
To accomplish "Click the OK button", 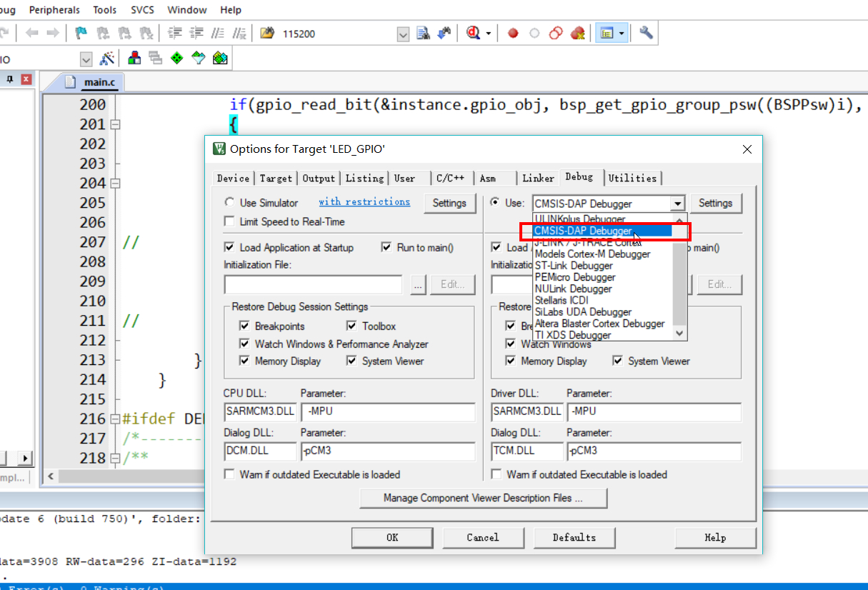I will pyautogui.click(x=392, y=537).
